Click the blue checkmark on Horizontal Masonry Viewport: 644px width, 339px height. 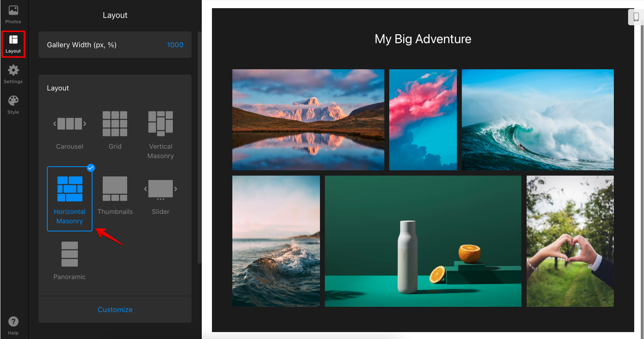click(x=91, y=167)
